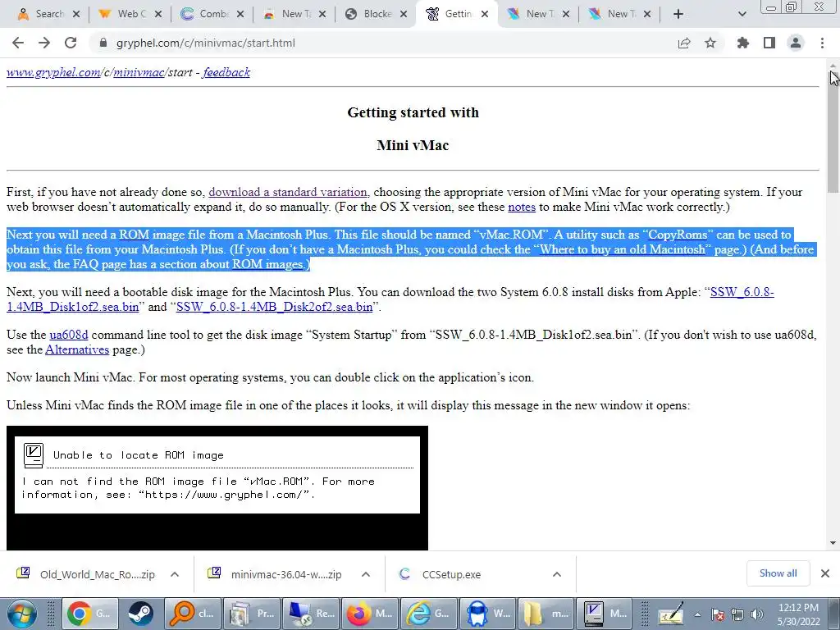
Task: Click Show all downloads
Action: coord(778,573)
